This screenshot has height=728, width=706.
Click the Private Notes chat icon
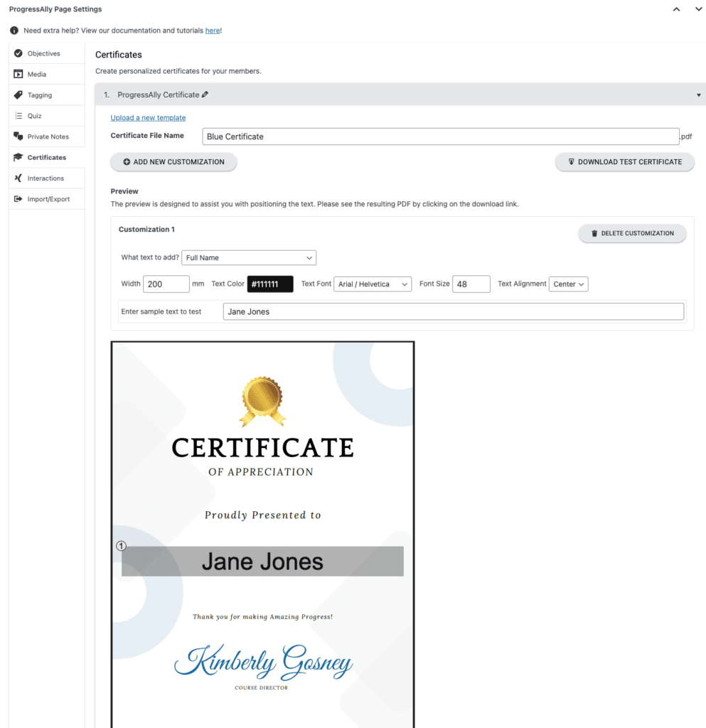[18, 136]
